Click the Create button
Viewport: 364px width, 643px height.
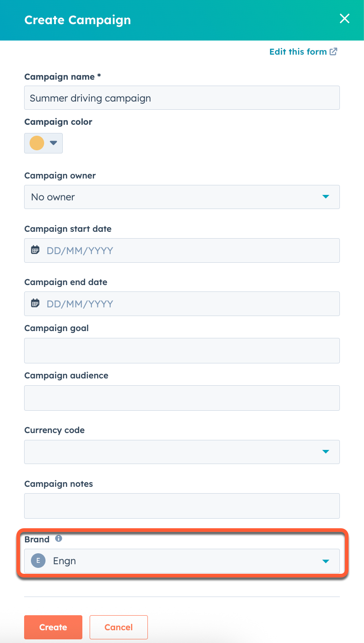53,627
